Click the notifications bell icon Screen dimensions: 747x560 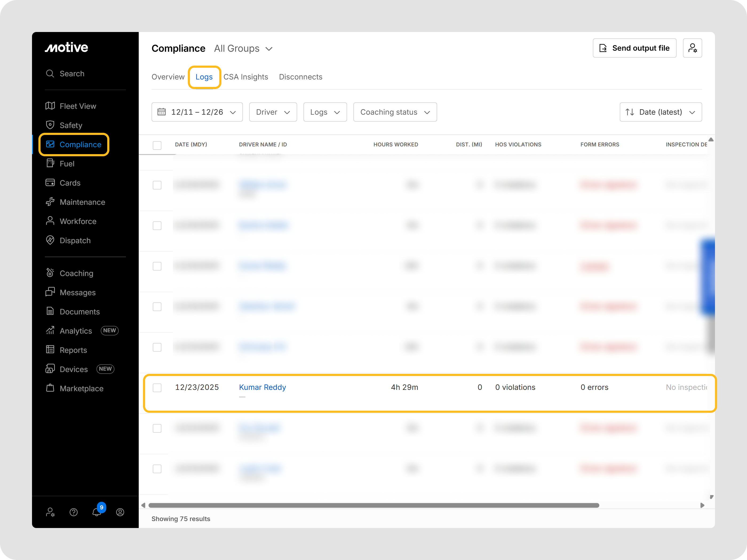(x=96, y=513)
